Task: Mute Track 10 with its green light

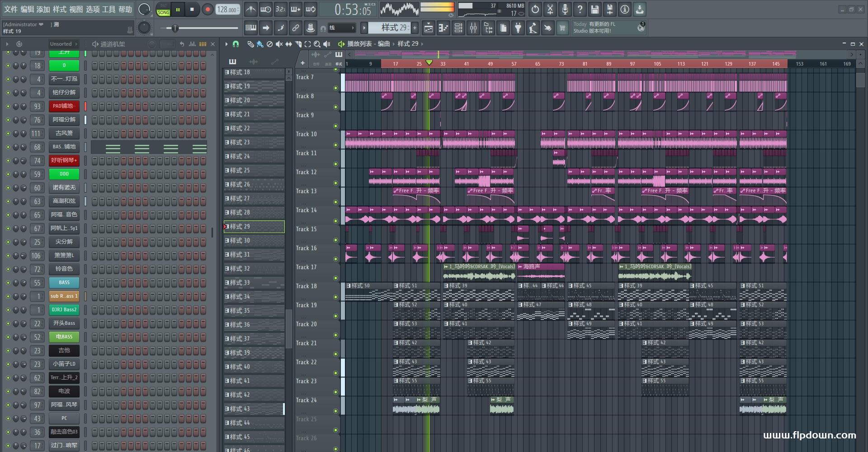Action: click(x=335, y=145)
